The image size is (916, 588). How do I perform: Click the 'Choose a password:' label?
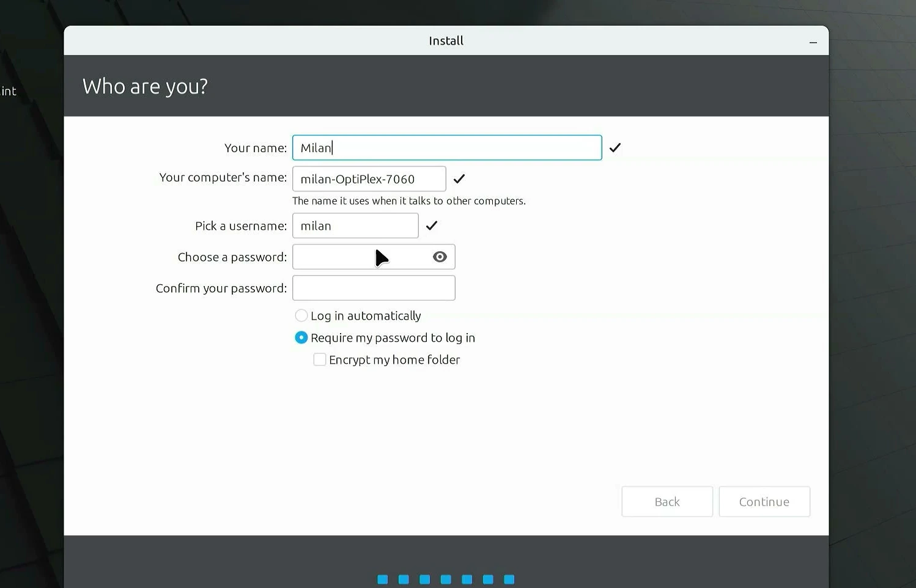tap(232, 257)
